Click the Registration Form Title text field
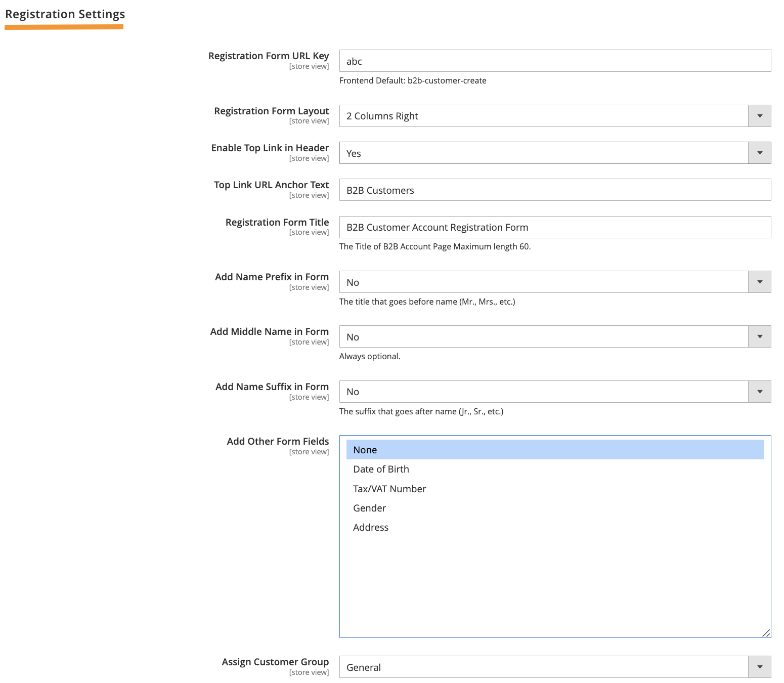The width and height of the screenshot is (784, 683). point(555,227)
